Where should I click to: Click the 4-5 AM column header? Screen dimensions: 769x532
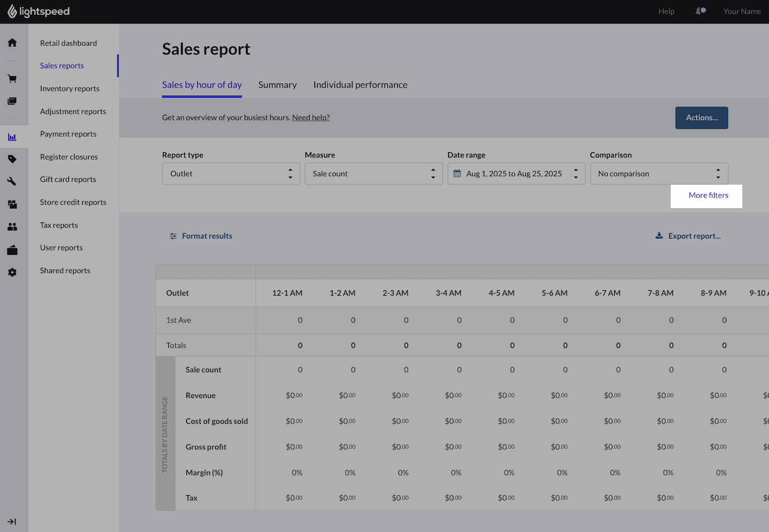tap(501, 293)
